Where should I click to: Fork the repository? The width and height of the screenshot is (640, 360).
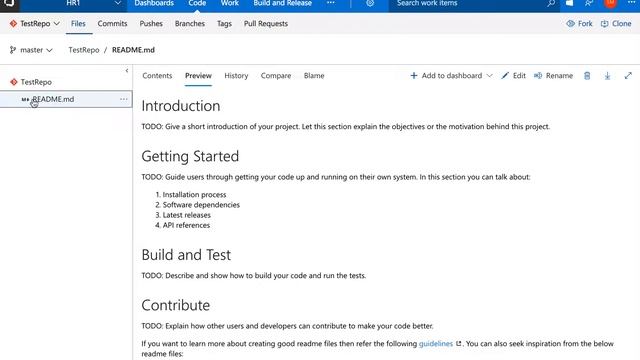579,24
